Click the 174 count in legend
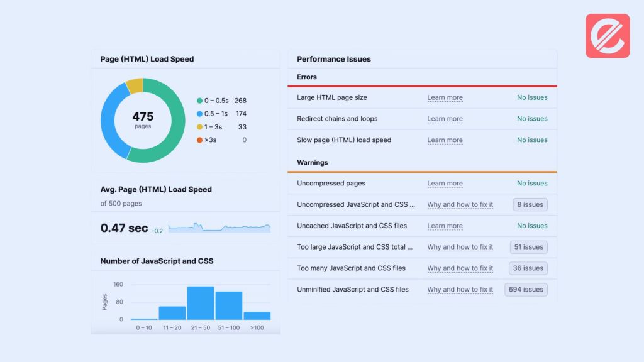The height and width of the screenshot is (362, 644). tap(241, 114)
